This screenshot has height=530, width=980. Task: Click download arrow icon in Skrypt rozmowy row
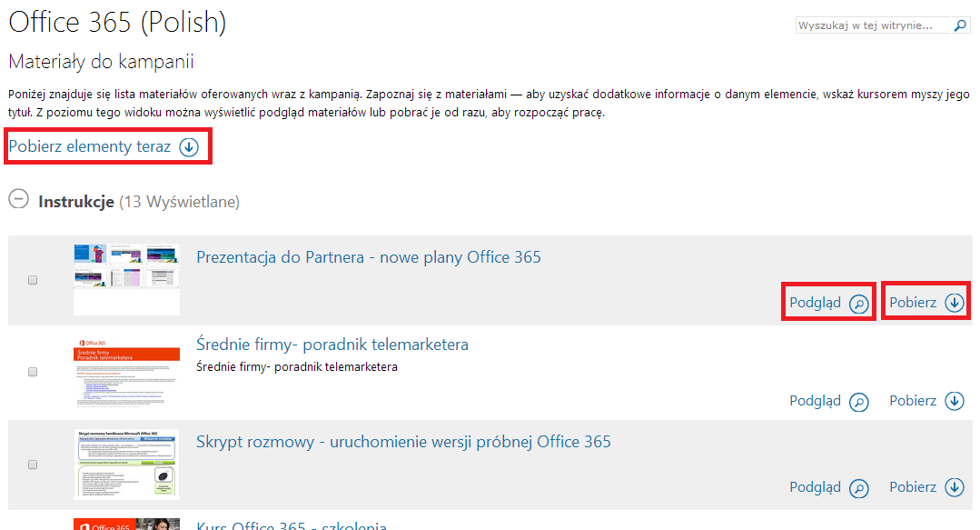click(x=955, y=487)
